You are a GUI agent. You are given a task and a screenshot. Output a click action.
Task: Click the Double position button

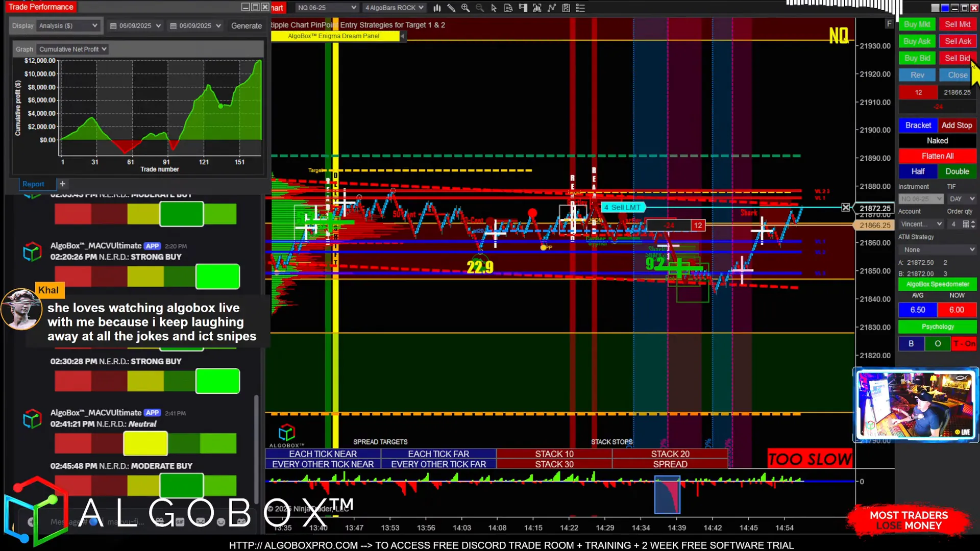pyautogui.click(x=957, y=171)
